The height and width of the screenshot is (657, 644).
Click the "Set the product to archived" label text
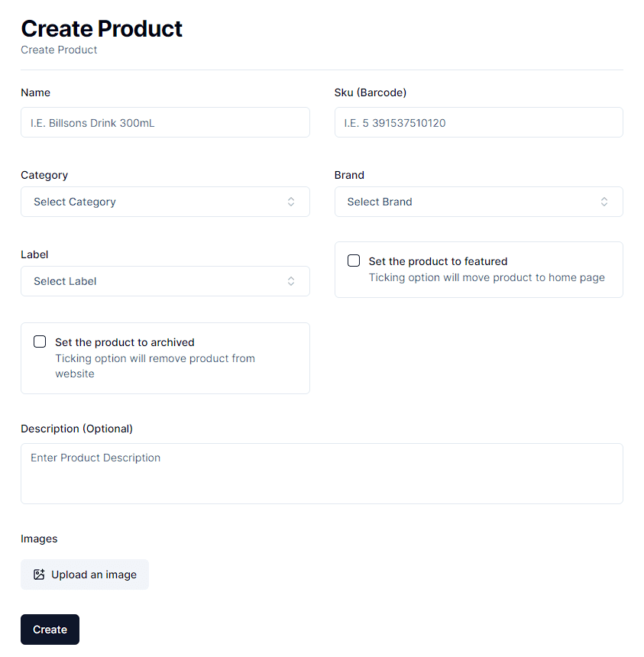click(125, 342)
